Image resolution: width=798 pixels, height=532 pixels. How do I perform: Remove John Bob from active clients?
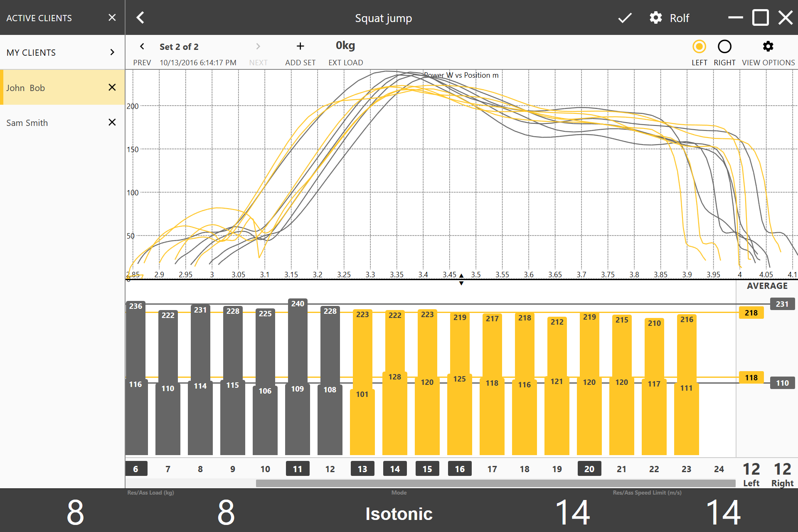click(112, 87)
